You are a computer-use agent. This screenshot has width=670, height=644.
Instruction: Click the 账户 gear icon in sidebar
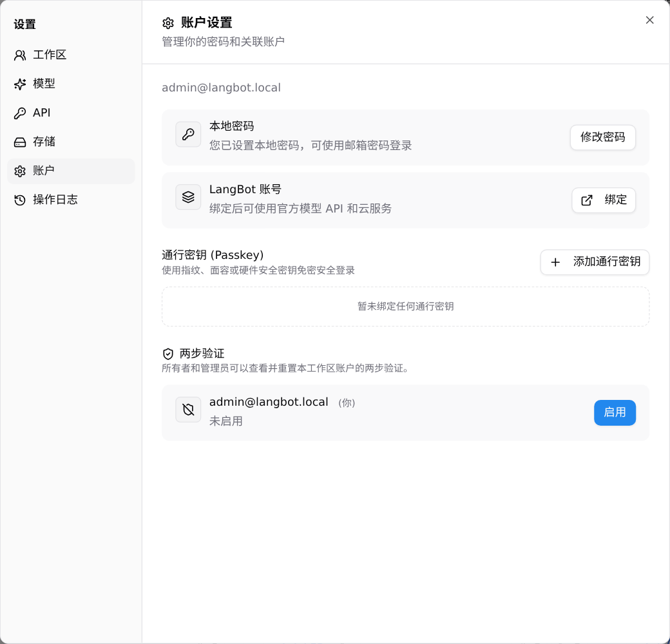(x=20, y=171)
